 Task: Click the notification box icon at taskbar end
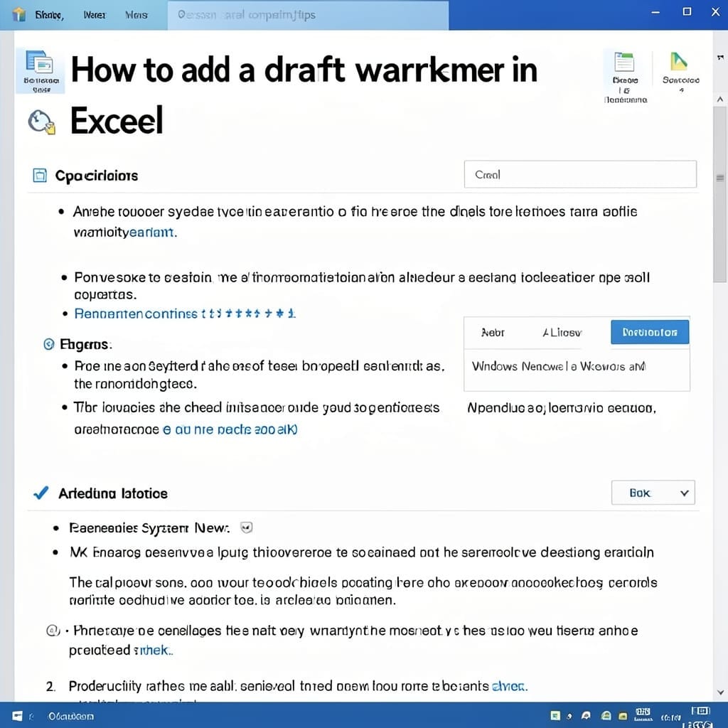700,711
